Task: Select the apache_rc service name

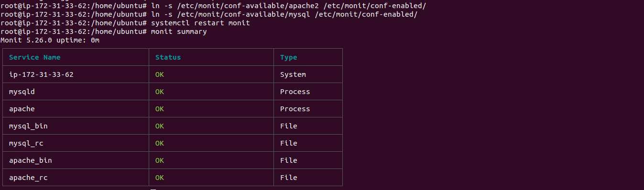Action: click(28, 178)
